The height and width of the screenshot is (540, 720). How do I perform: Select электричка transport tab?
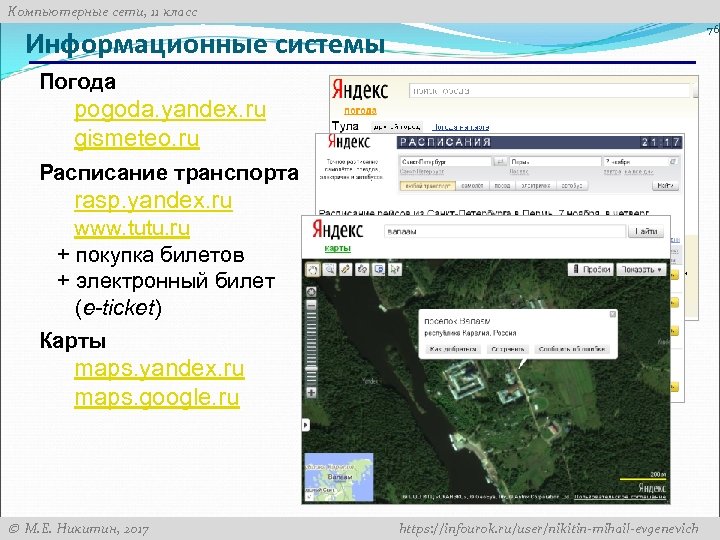click(535, 186)
